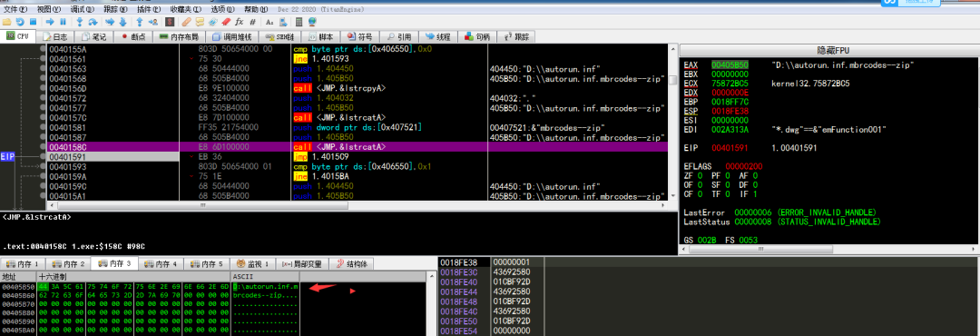Click the Open file toolbar icon

(x=7, y=22)
